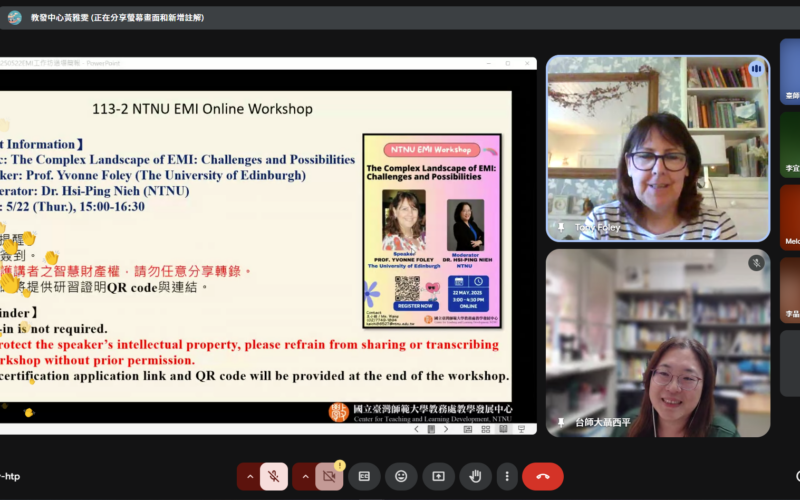Minimize the PowerPoint window
Image resolution: width=800 pixels, height=500 pixels.
(x=489, y=63)
